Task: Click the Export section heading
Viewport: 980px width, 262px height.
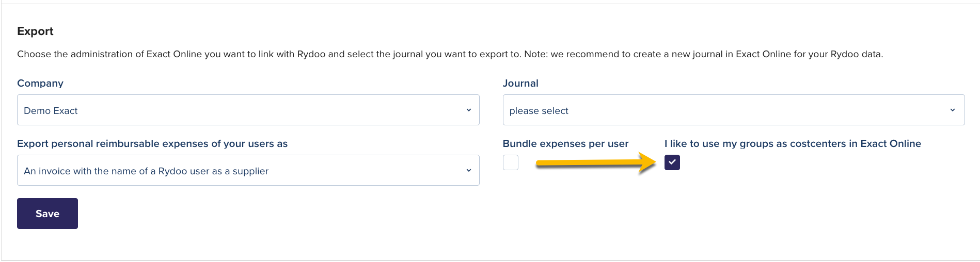Action: [35, 31]
